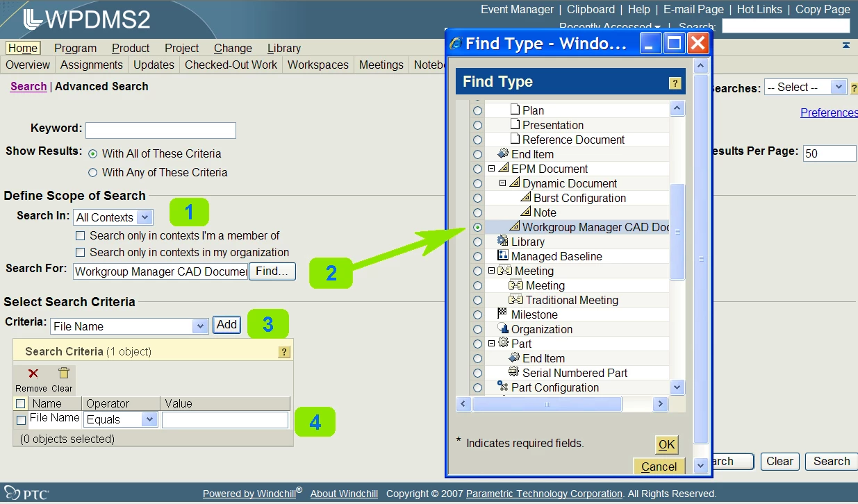Open the Library tab

tap(284, 48)
